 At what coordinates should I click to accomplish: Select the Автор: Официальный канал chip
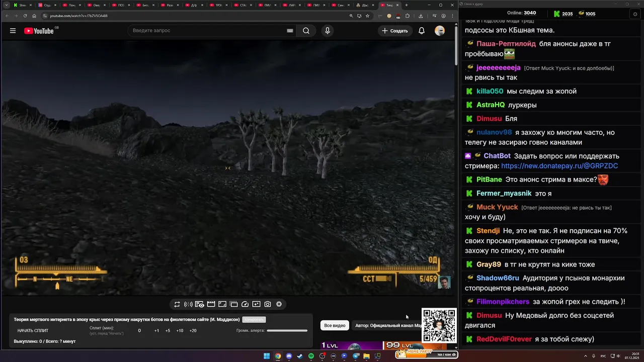pos(387,325)
